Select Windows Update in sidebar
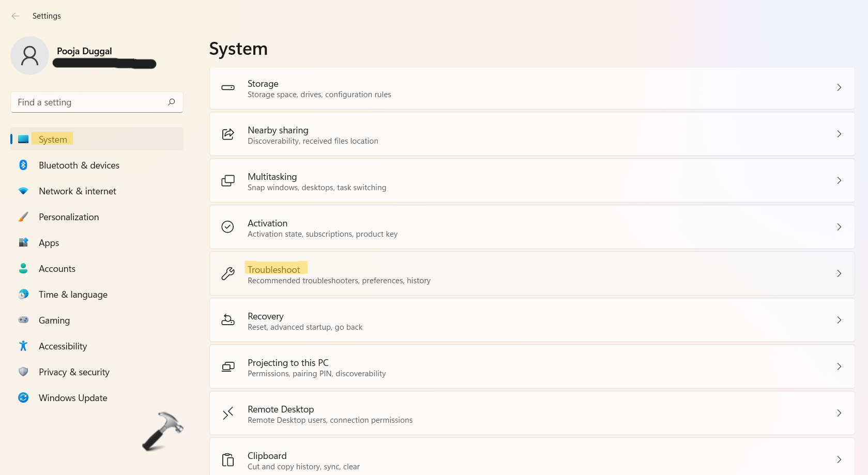 pos(73,398)
